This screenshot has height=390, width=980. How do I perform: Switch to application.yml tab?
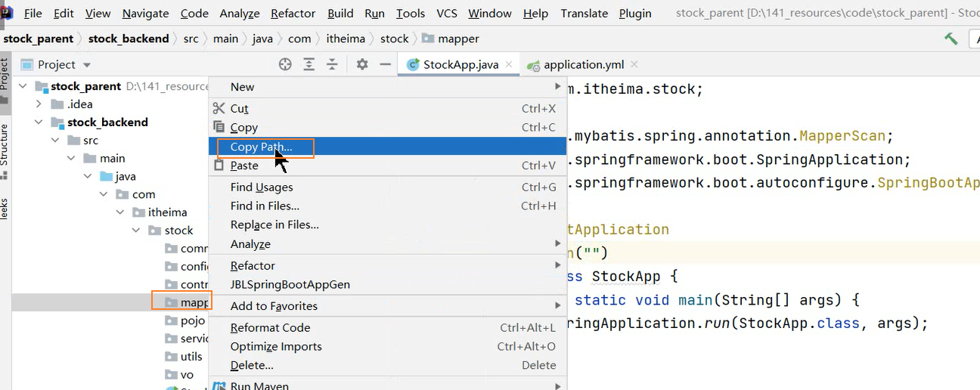pos(583,64)
